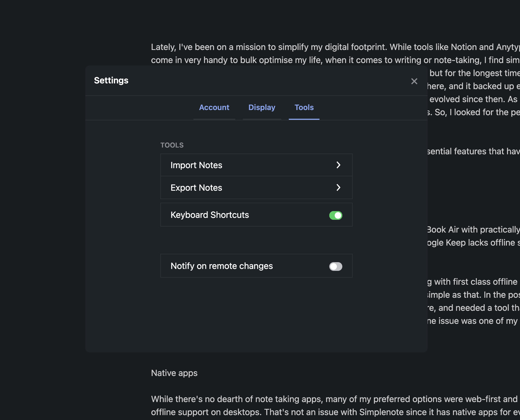520x420 pixels.
Task: Open the Export Notes option
Action: point(196,188)
